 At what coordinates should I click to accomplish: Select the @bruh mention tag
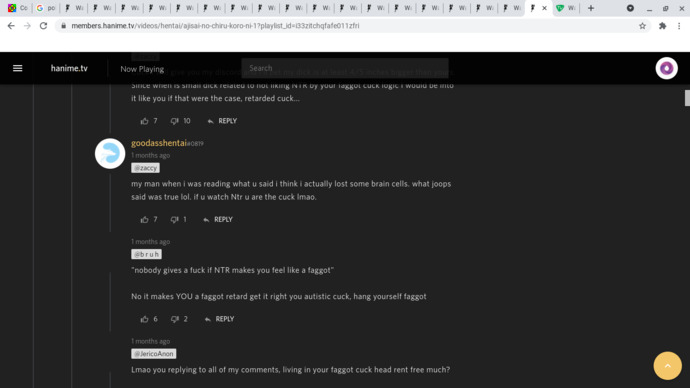point(147,254)
